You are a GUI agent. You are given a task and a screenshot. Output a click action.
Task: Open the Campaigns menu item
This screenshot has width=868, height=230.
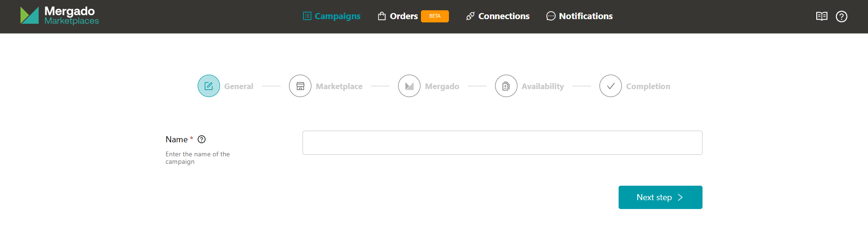pos(331,16)
